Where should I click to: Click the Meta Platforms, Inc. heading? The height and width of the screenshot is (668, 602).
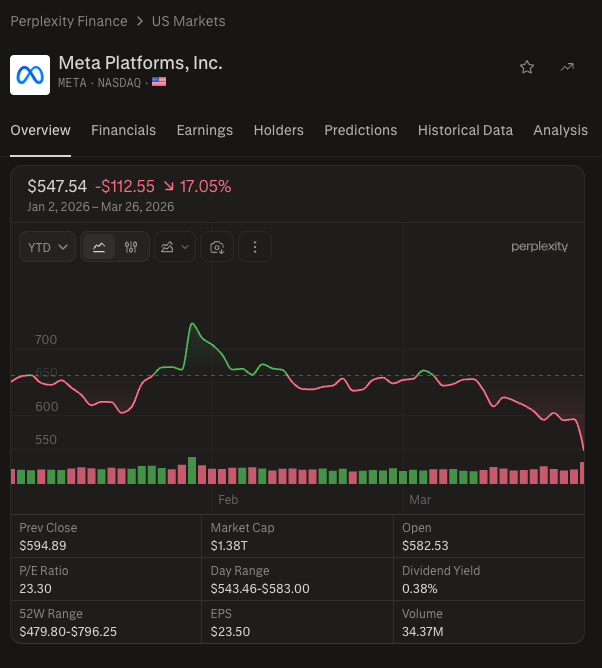click(141, 63)
